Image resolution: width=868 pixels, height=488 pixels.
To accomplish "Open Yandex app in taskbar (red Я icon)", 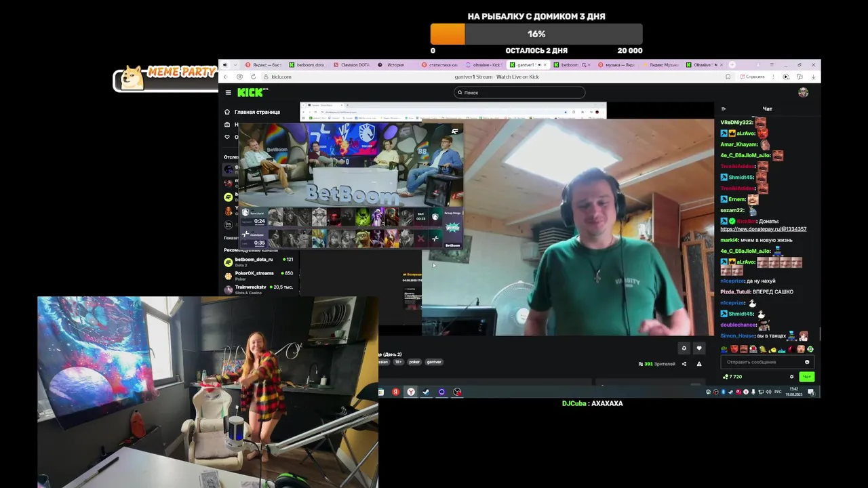I will coord(395,392).
